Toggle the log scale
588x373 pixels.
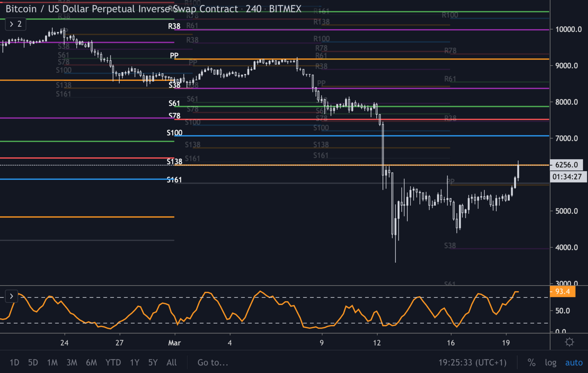550,362
